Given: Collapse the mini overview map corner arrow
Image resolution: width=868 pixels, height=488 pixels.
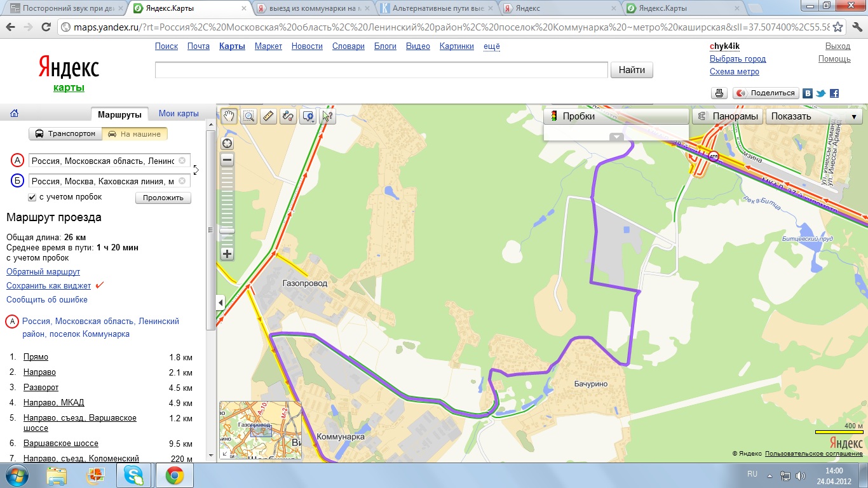Looking at the screenshot, I should 224,454.
